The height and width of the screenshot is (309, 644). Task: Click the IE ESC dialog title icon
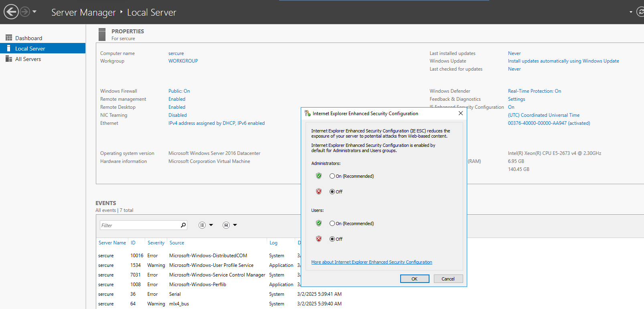(x=308, y=114)
